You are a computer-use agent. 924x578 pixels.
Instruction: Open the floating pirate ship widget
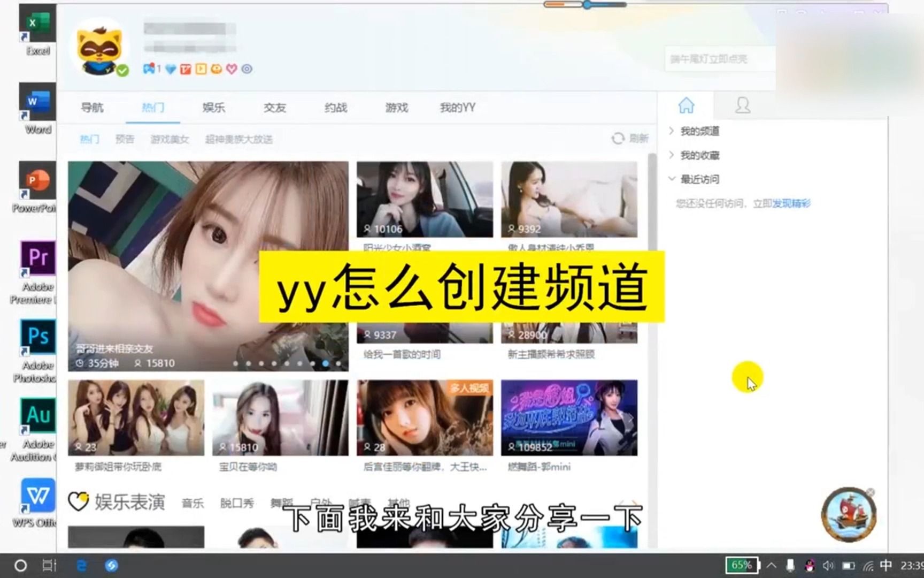click(x=849, y=515)
